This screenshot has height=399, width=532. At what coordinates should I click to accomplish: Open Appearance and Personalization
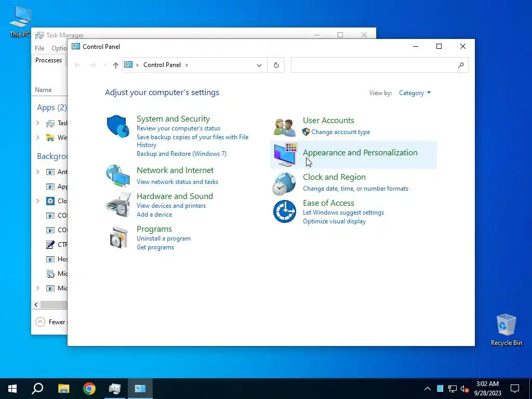point(360,153)
